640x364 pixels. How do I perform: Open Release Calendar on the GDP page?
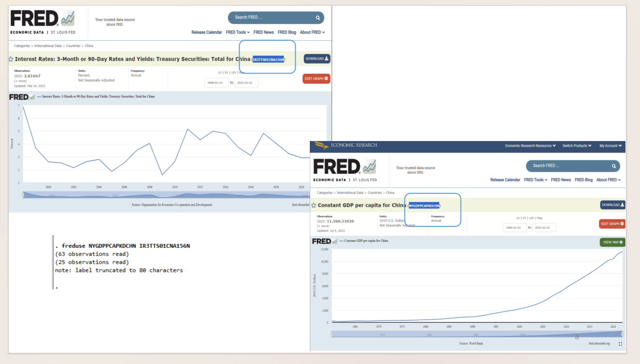pos(505,180)
